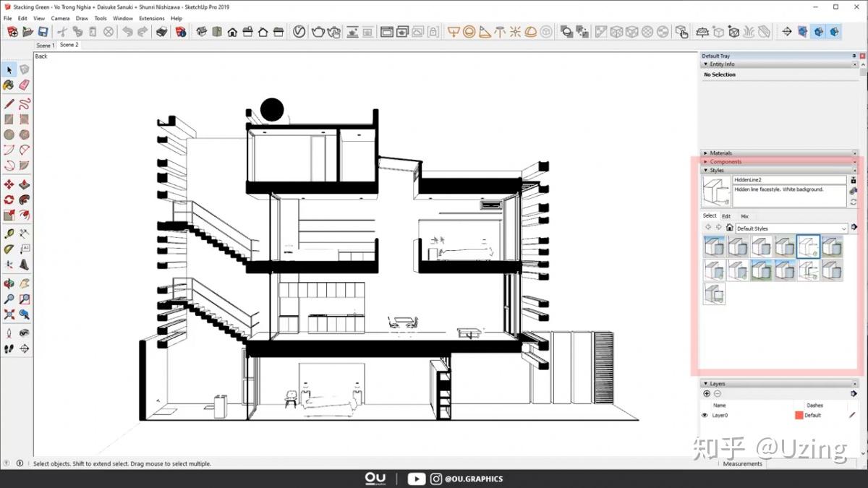Click Layer0 red color swatch
This screenshot has height=488, width=868.
[799, 415]
